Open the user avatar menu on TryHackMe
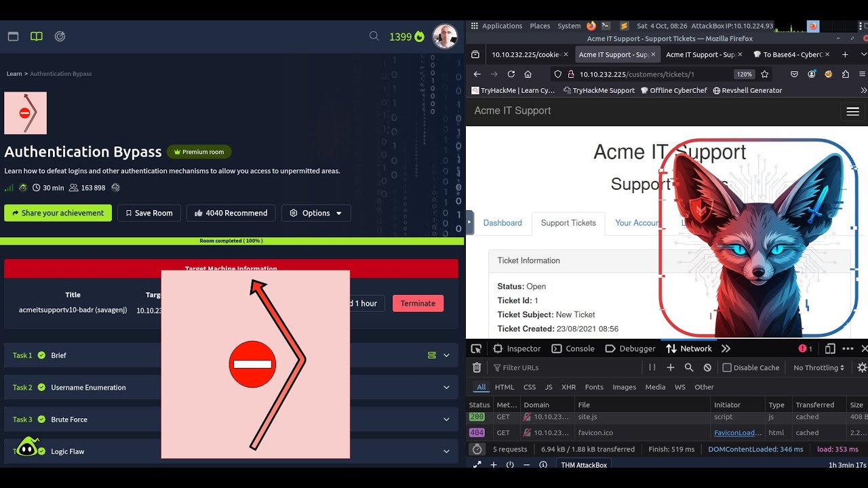The height and width of the screenshot is (488, 868). point(446,37)
